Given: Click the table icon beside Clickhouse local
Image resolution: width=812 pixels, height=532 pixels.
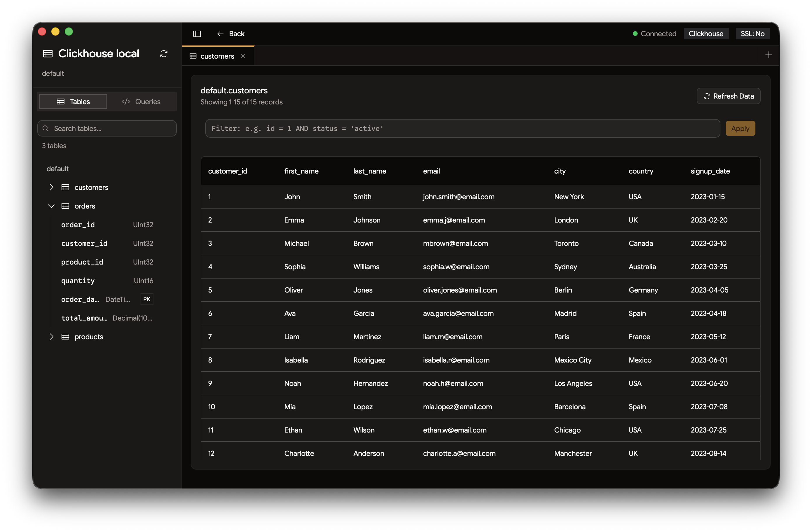Looking at the screenshot, I should (48, 54).
